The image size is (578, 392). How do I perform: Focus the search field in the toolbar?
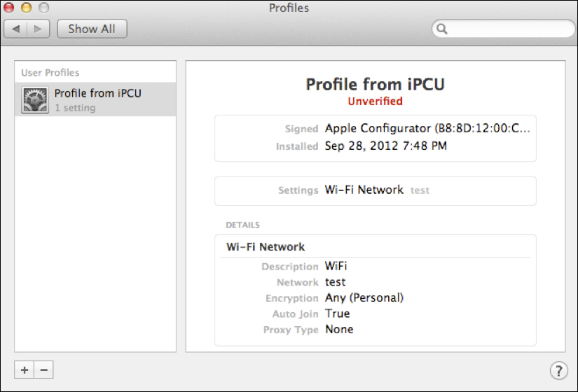(x=503, y=29)
